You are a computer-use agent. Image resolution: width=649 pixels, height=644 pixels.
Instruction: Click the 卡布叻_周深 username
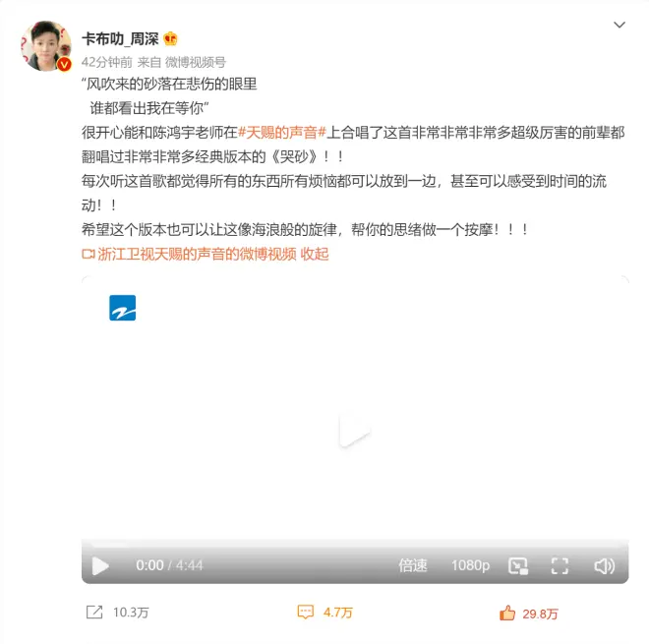click(x=120, y=39)
